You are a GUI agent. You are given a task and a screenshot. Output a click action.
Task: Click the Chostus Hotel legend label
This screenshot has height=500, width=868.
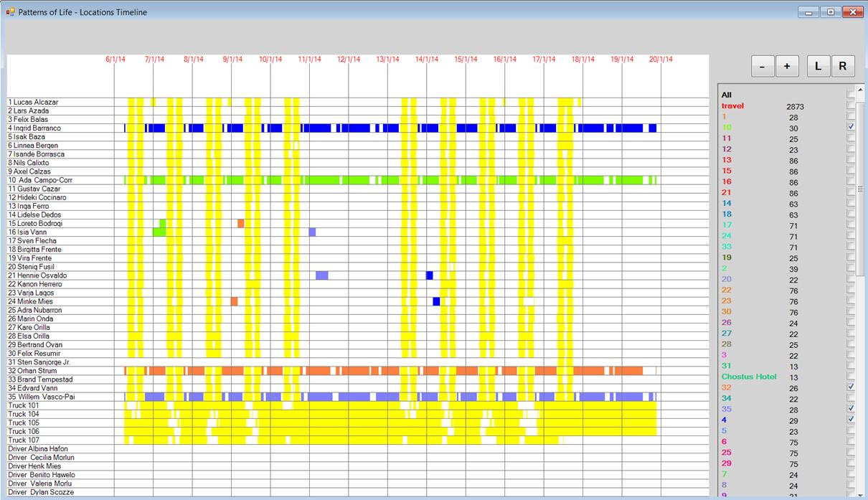(x=749, y=377)
